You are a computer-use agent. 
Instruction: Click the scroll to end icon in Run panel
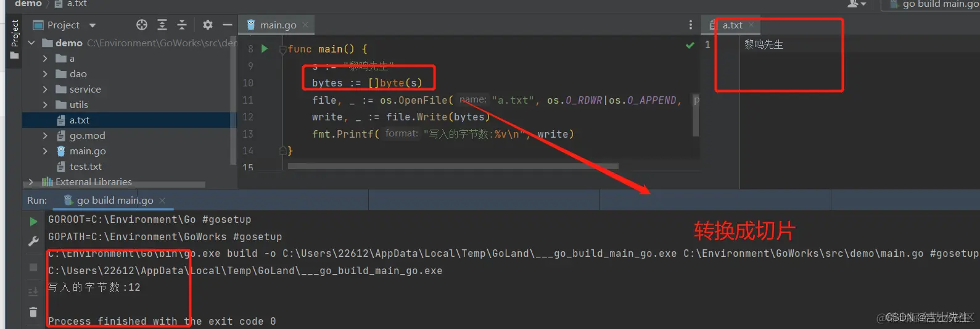point(33,291)
